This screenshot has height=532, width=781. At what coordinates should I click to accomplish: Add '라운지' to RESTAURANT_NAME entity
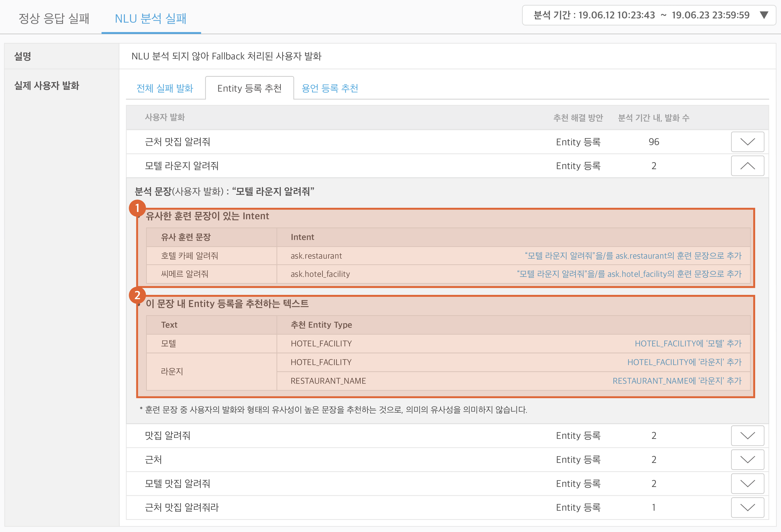pos(676,381)
